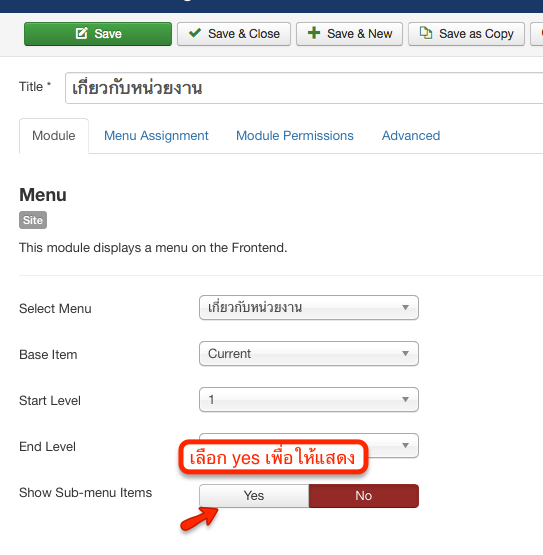
Task: Click the Save as Copy button
Action: (466, 34)
